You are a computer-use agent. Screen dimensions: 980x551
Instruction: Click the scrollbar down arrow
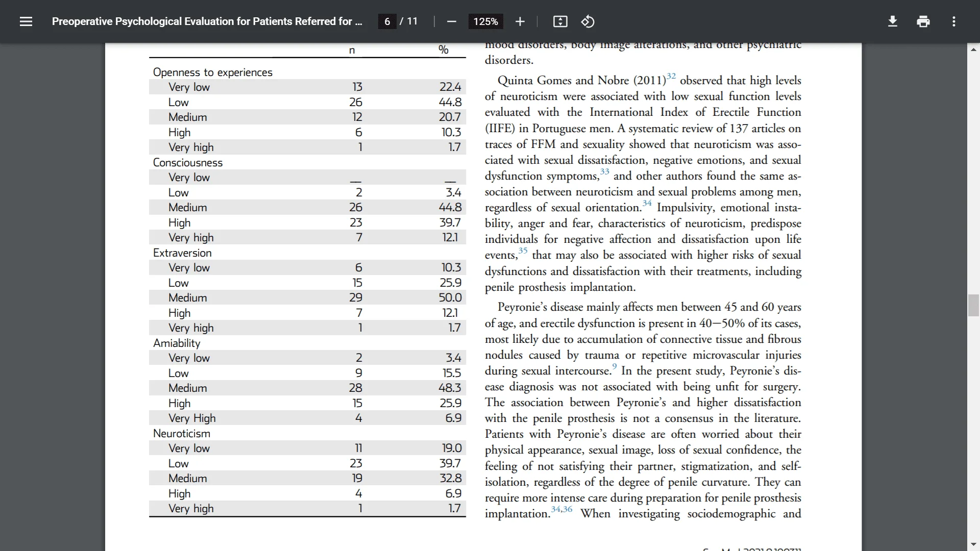tap(973, 544)
